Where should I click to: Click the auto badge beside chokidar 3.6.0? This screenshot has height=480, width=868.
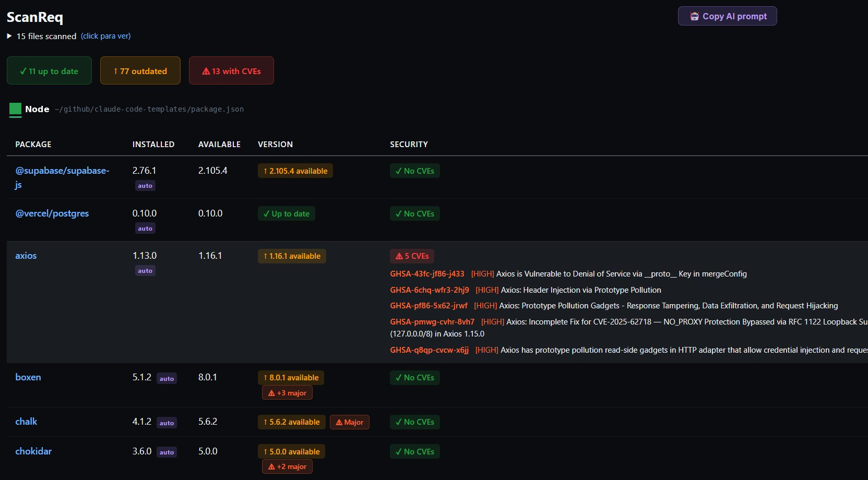pyautogui.click(x=167, y=452)
